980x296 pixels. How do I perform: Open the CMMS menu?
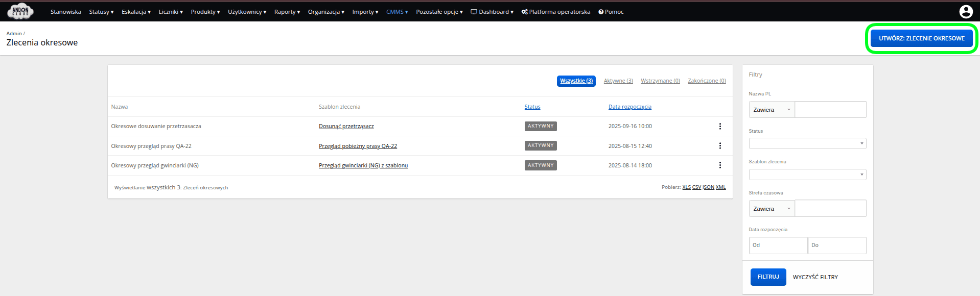point(397,12)
